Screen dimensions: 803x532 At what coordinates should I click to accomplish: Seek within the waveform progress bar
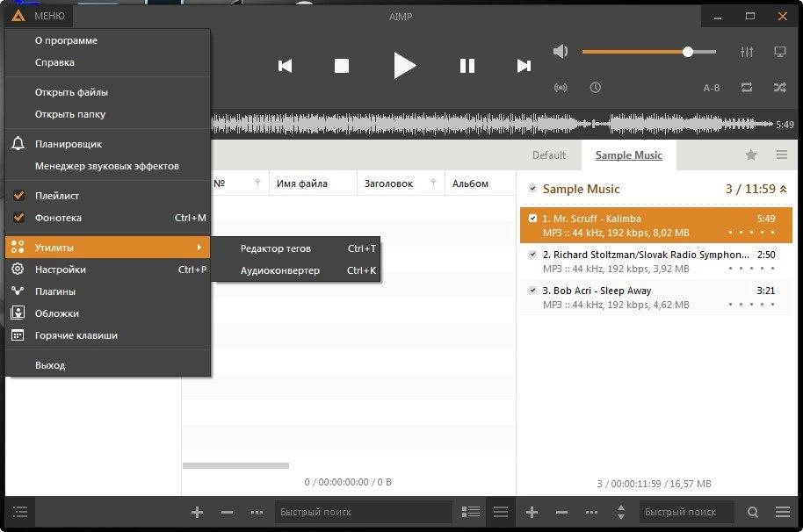pyautogui.click(x=492, y=125)
